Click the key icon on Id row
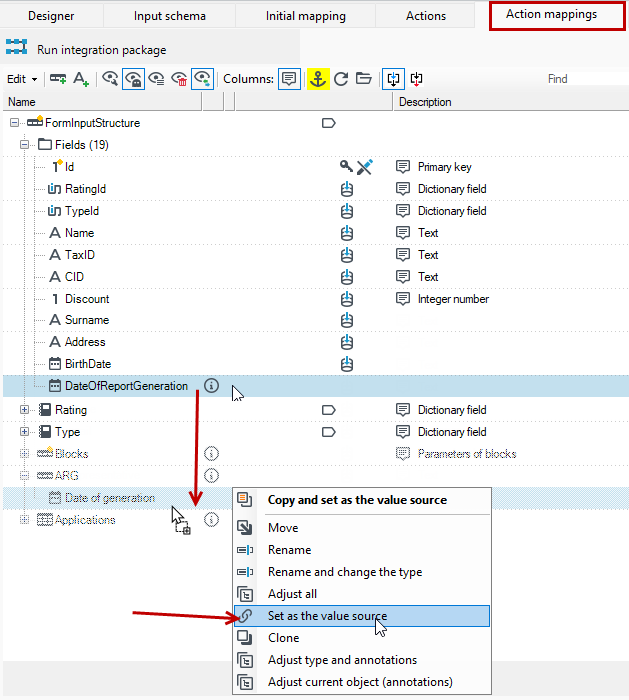This screenshot has width=629, height=700. point(346,167)
